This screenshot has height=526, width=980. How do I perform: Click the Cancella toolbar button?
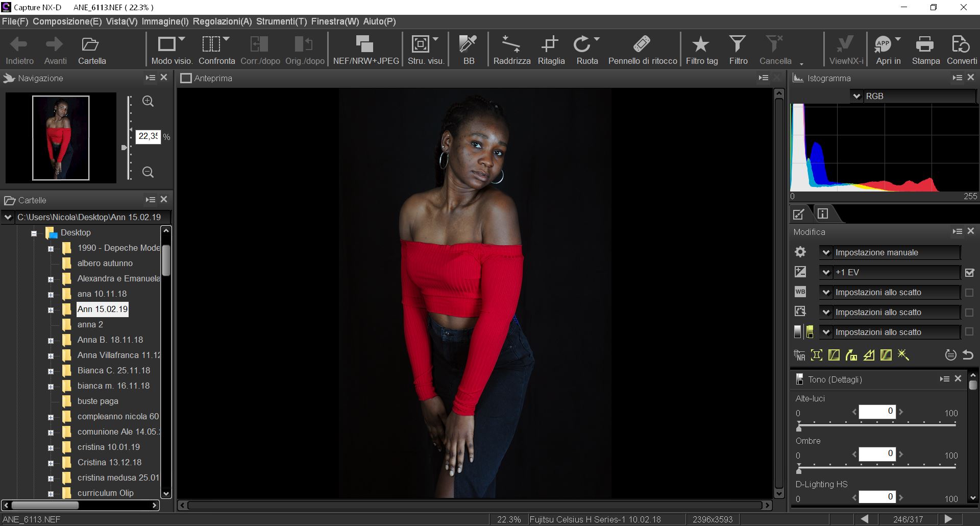(x=774, y=49)
